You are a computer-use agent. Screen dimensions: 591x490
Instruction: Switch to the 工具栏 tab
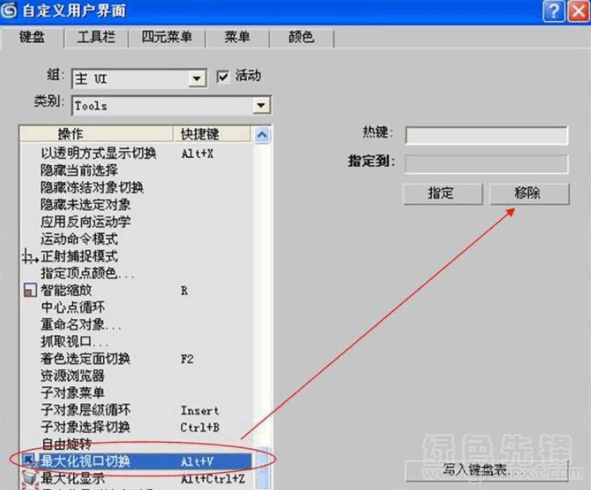coord(96,37)
